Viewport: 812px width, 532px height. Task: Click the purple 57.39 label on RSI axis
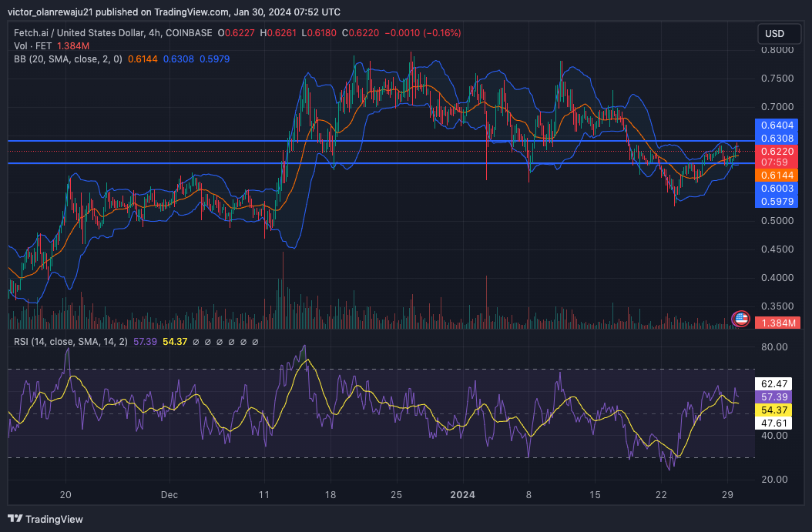pyautogui.click(x=773, y=397)
